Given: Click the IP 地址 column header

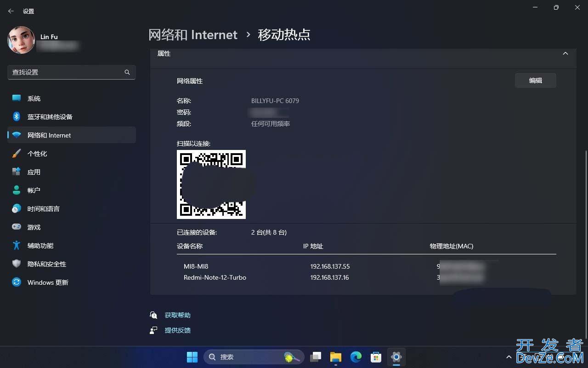Looking at the screenshot, I should coord(313,246).
